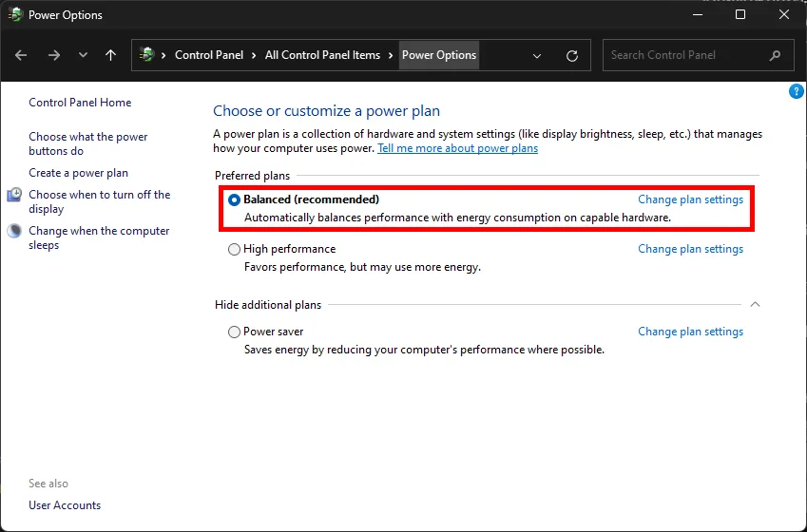Click the display timer icon in sidebar

(x=14, y=195)
